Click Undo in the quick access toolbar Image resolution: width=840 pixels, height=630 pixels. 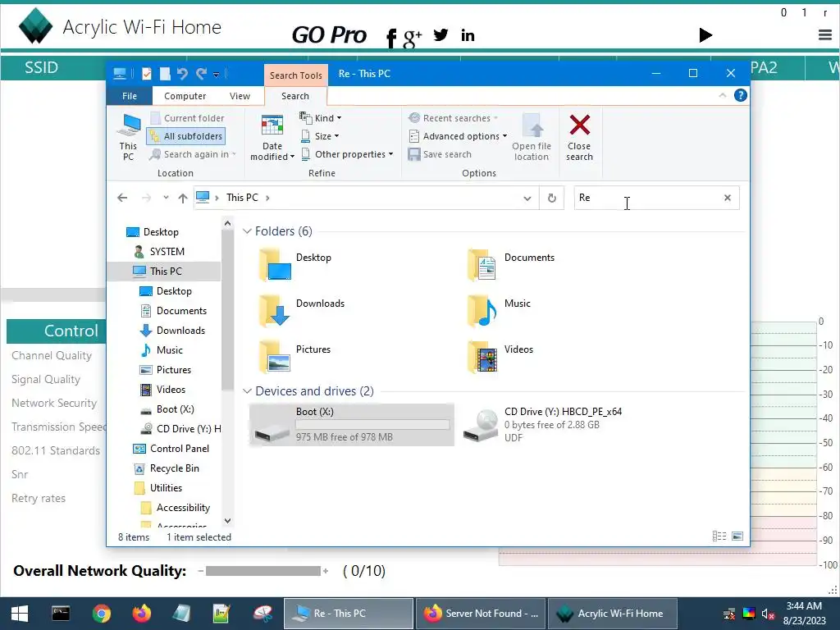(x=183, y=73)
